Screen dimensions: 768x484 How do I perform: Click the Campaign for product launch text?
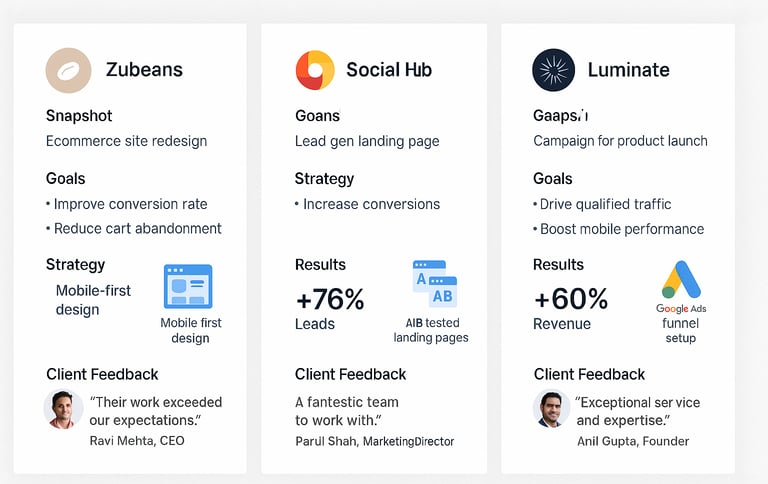[x=620, y=141]
